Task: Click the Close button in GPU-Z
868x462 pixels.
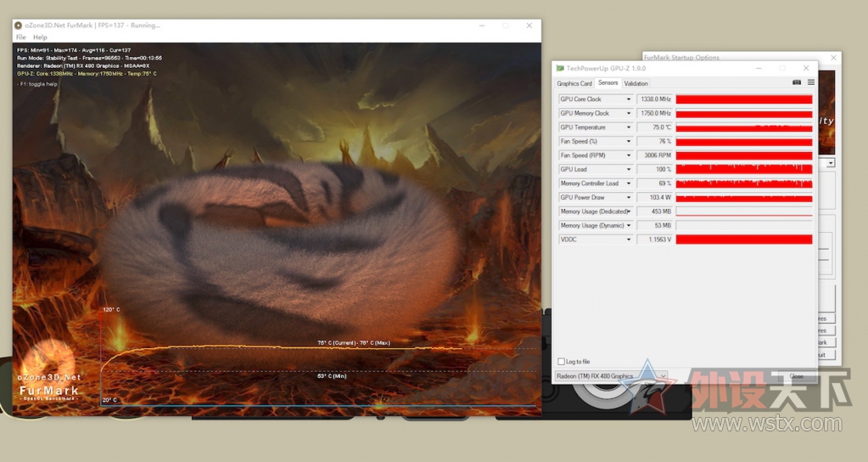Action: pos(796,376)
